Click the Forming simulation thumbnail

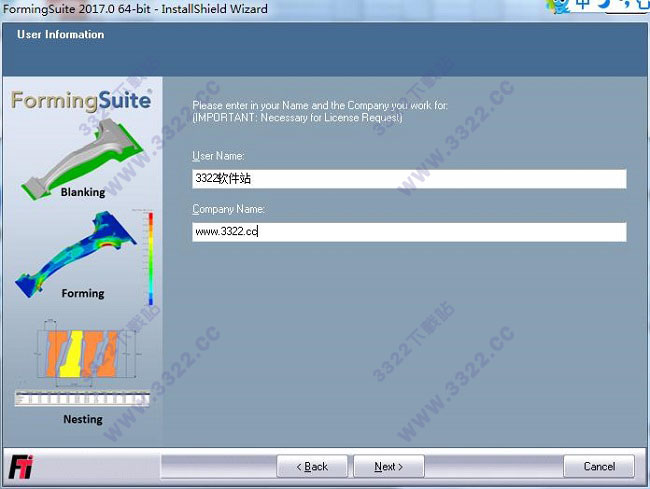point(75,254)
